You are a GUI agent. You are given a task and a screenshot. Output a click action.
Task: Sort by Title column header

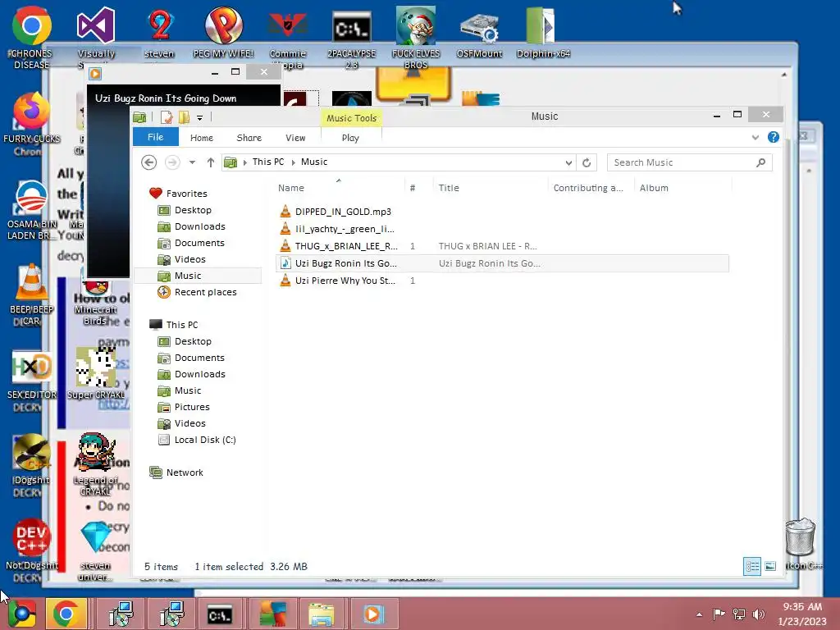(x=449, y=188)
